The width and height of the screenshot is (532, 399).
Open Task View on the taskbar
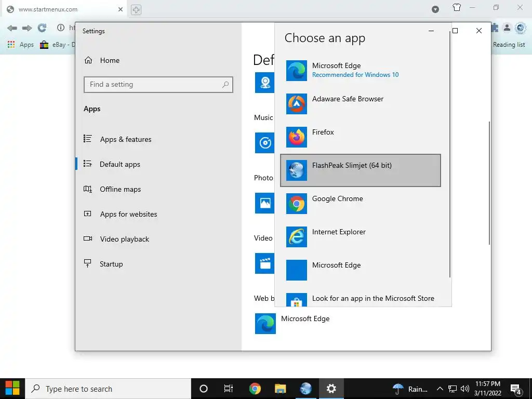click(x=229, y=389)
